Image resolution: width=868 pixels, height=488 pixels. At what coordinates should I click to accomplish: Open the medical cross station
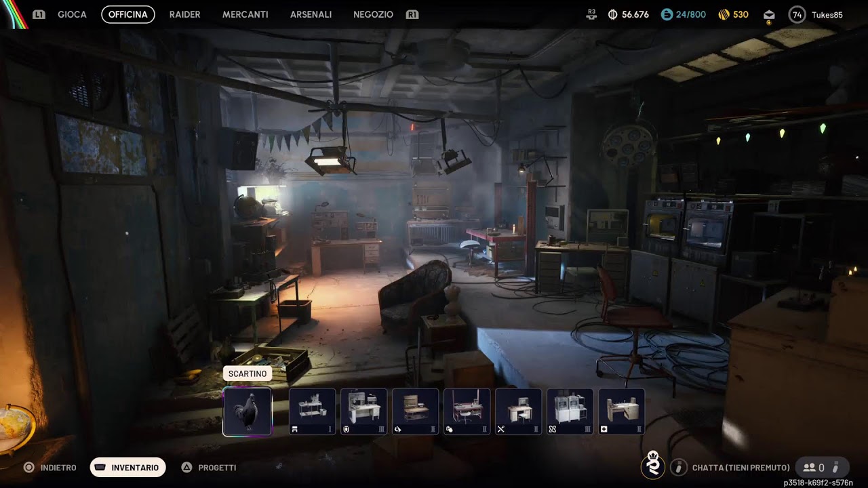pos(622,411)
